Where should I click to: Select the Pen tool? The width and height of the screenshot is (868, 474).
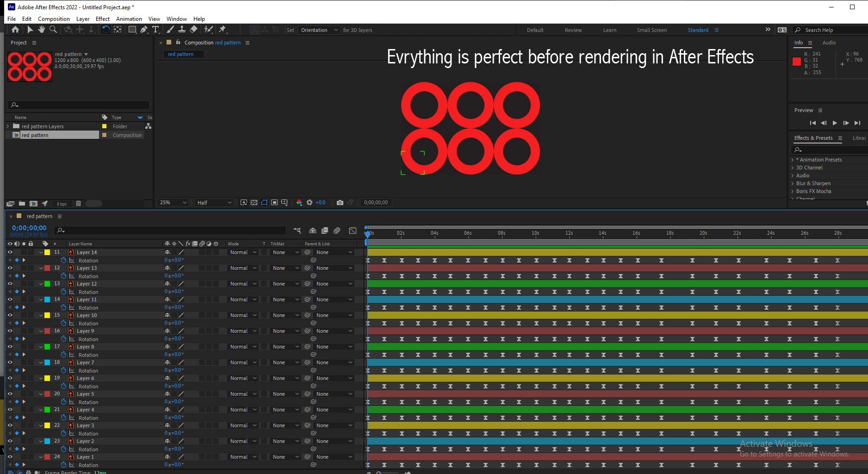144,30
